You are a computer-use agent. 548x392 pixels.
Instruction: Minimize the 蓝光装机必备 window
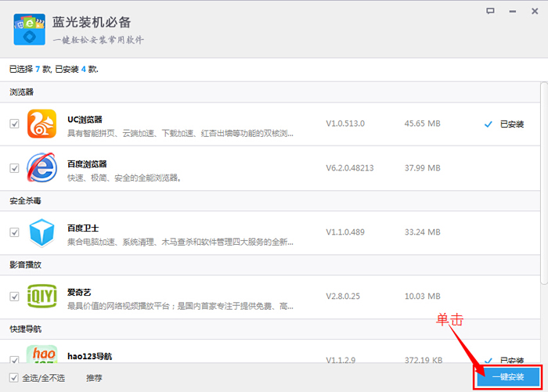pyautogui.click(x=513, y=12)
